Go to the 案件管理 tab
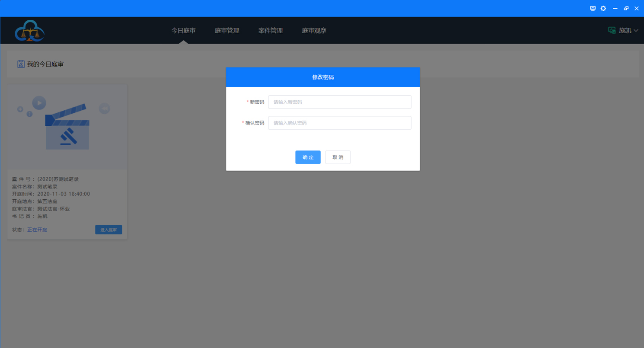 coord(271,31)
